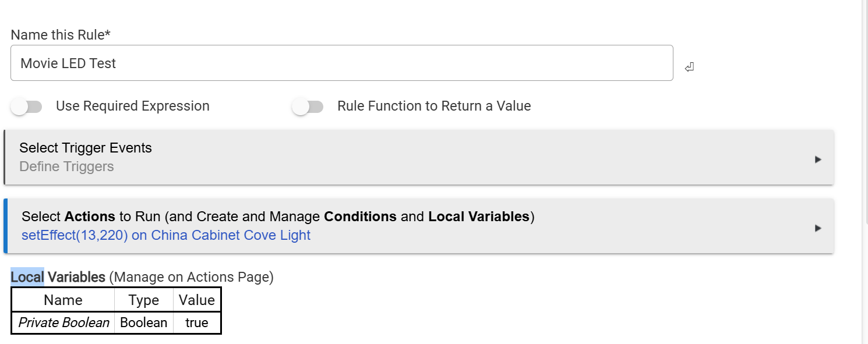The image size is (868, 344).
Task: Enable the Rule Function to Return a Value switch
Action: pyautogui.click(x=308, y=107)
